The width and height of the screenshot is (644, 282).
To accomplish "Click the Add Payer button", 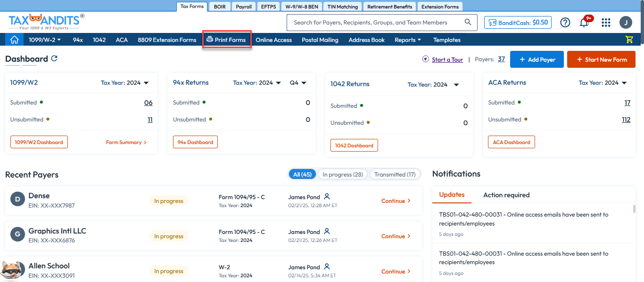I will point(537,59).
